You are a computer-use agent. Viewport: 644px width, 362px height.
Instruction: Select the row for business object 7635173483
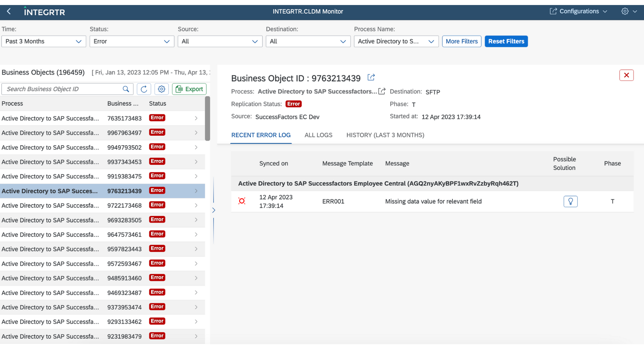click(102, 118)
